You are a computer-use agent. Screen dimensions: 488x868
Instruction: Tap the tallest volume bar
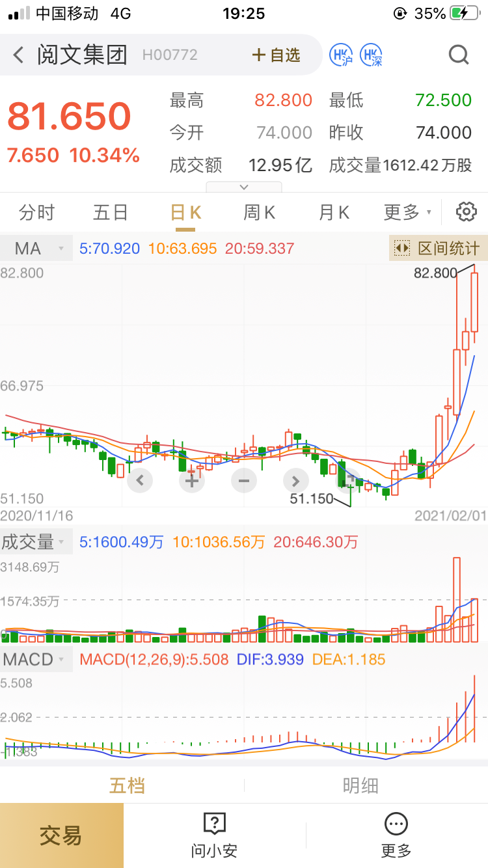point(457,599)
